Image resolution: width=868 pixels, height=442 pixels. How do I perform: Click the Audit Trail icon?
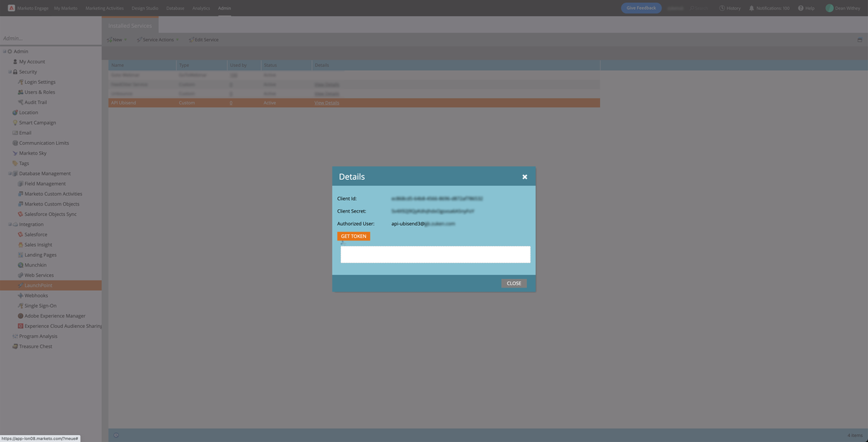[x=20, y=102]
